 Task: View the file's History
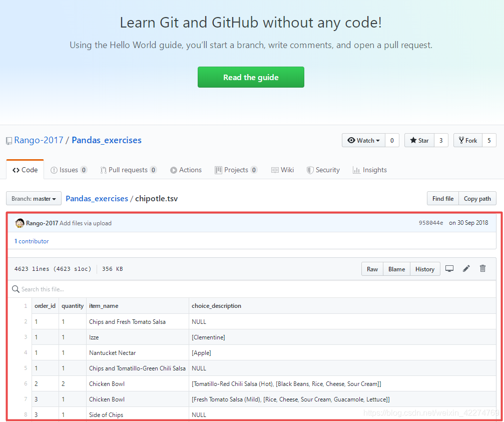[x=424, y=269]
